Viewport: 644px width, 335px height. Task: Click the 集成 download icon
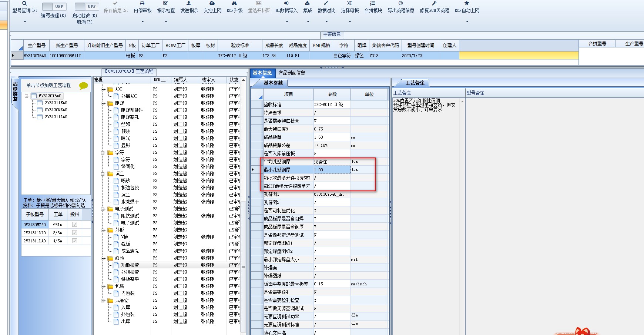point(307,3)
